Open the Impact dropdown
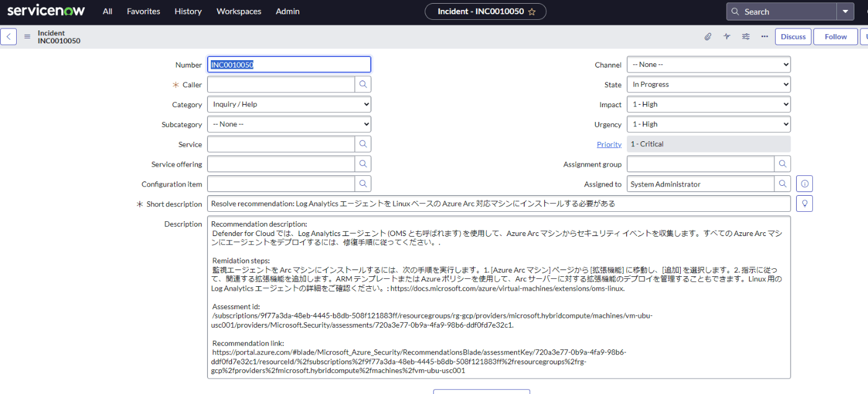Screen dimensions: 868x394 point(709,105)
